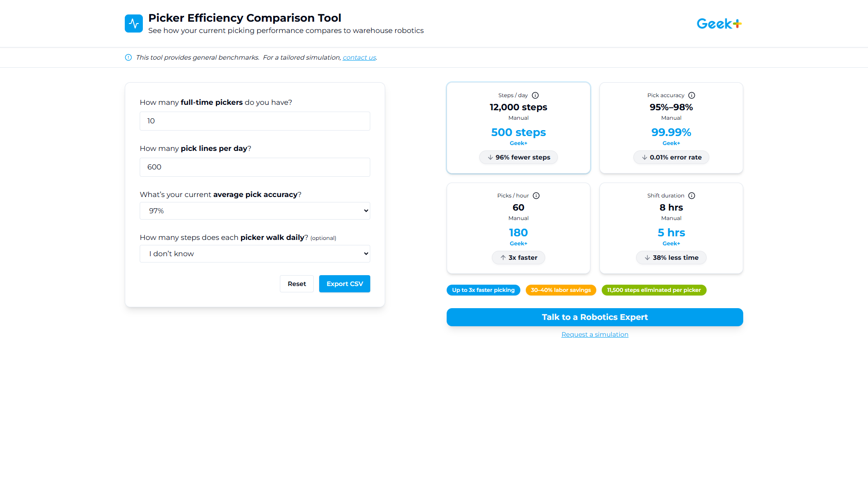868x488 pixels.
Task: Click the downward arrow in the 96% fewer steps badge
Action: point(491,157)
